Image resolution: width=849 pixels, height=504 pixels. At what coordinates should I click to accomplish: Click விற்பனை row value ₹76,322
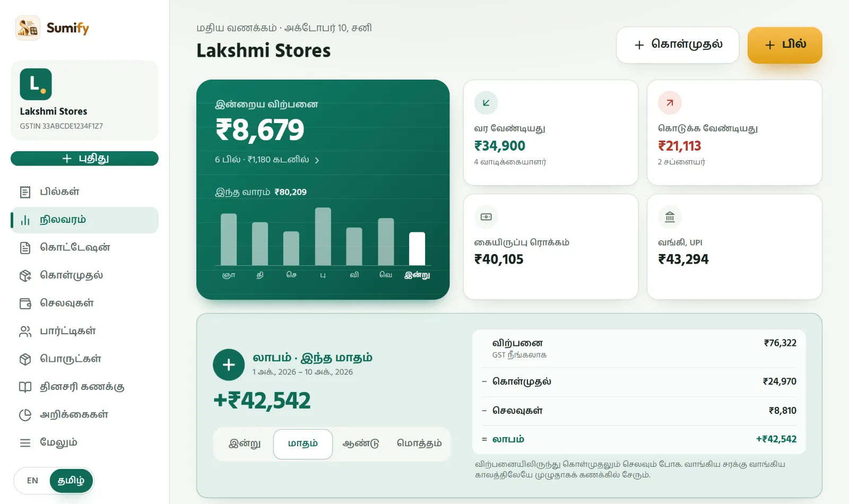coord(780,343)
